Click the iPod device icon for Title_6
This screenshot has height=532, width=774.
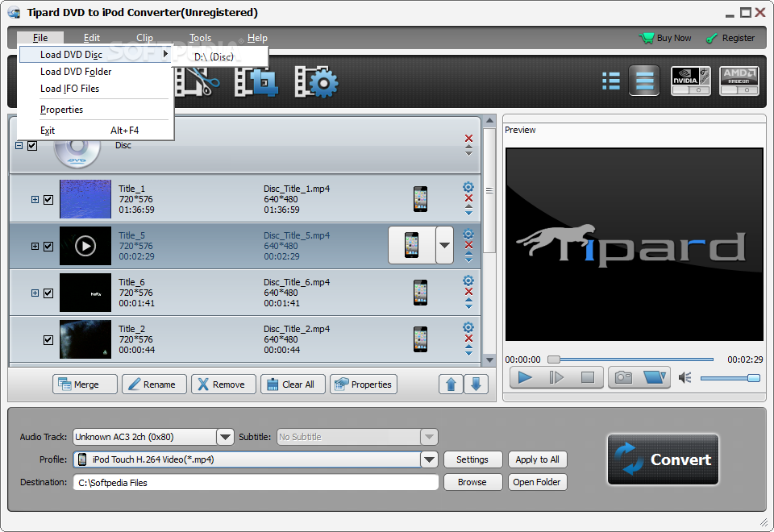click(x=420, y=293)
